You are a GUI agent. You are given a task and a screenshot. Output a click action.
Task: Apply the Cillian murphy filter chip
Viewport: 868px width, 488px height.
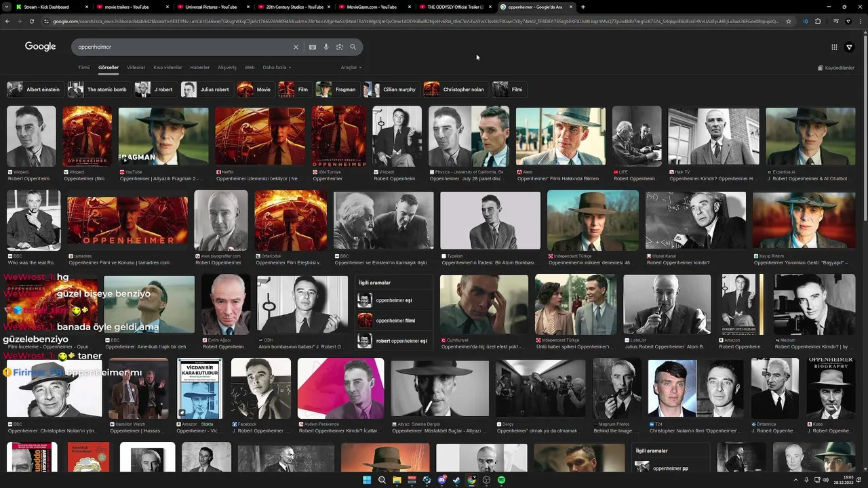391,89
